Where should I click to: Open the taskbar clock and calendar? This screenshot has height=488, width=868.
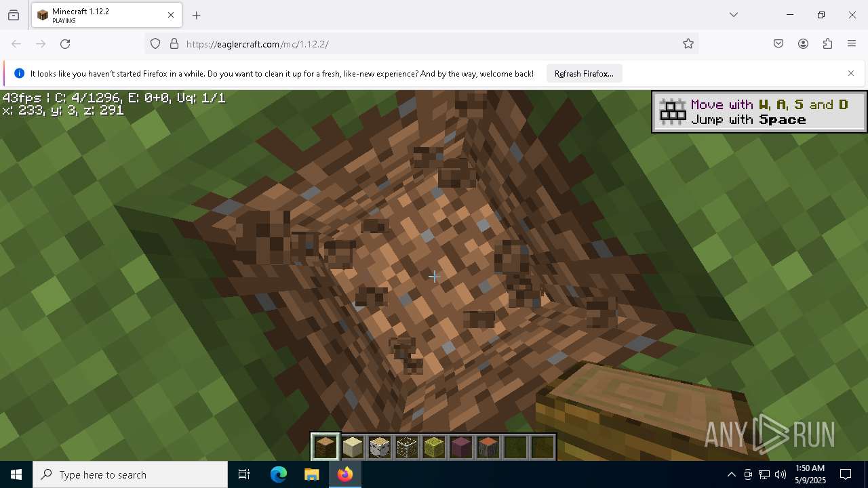810,474
